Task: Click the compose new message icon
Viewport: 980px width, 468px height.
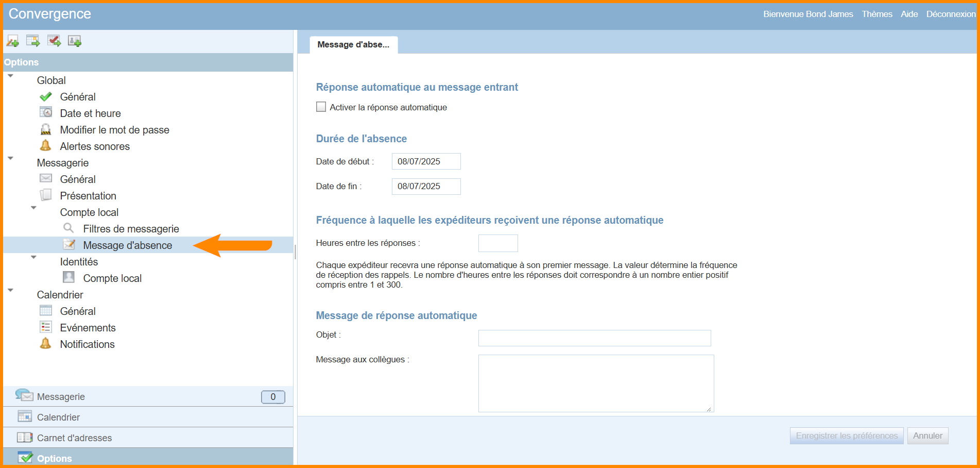Action: point(13,41)
